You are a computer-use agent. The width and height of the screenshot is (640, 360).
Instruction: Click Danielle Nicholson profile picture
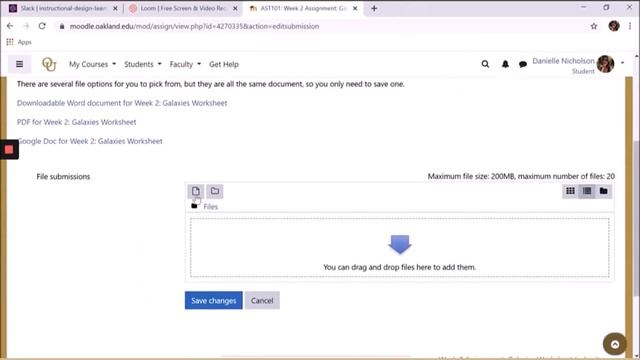pyautogui.click(x=605, y=64)
